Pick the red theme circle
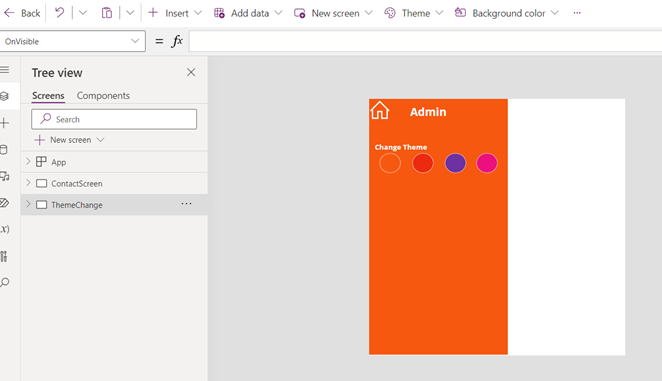The height and width of the screenshot is (381, 662). coord(423,163)
